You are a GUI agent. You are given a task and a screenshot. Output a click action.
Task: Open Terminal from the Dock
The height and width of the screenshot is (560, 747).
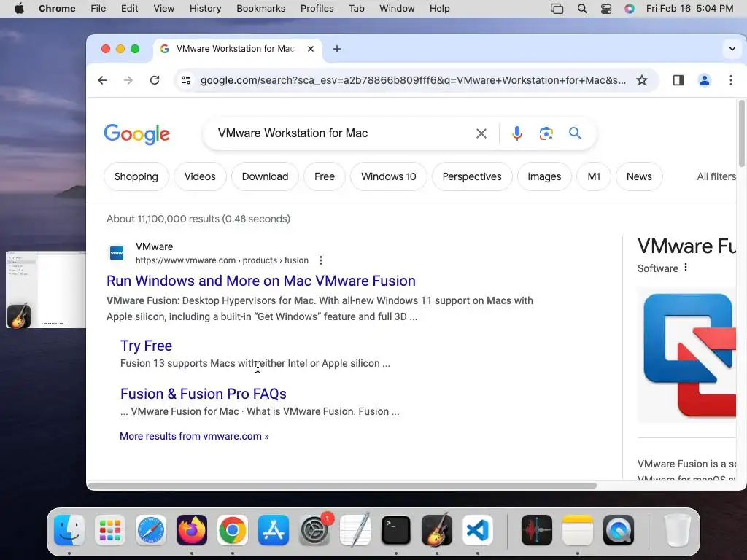tap(396, 530)
